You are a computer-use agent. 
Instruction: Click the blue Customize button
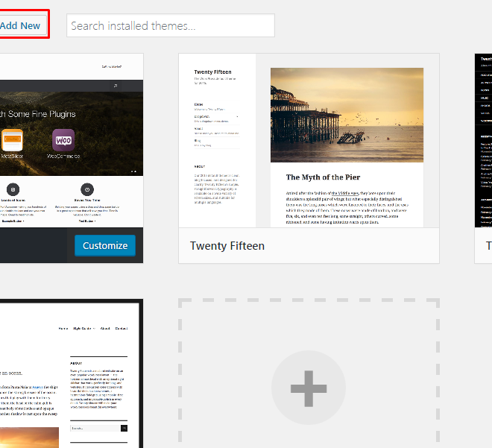click(105, 245)
